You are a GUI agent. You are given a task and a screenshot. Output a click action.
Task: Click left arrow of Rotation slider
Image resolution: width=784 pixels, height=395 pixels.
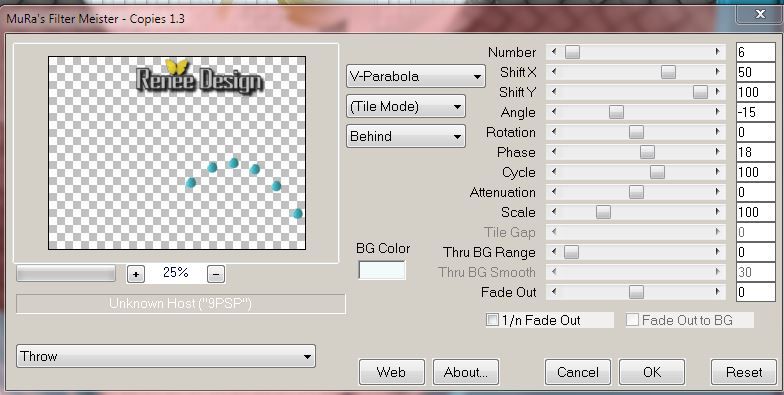(x=554, y=132)
